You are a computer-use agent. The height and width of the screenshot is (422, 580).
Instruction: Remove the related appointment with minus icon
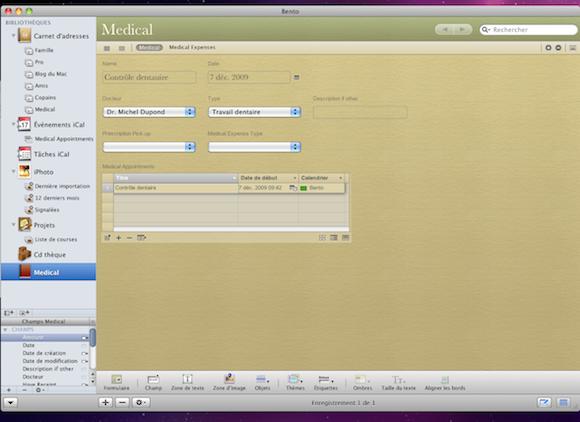pos(129,237)
